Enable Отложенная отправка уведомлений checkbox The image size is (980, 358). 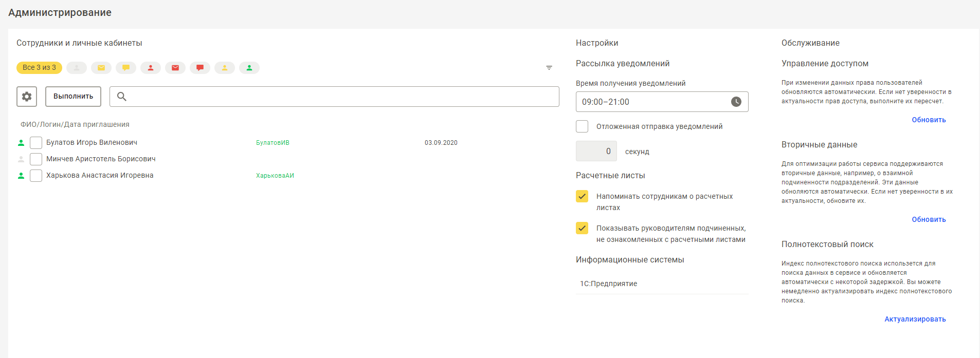[582, 126]
